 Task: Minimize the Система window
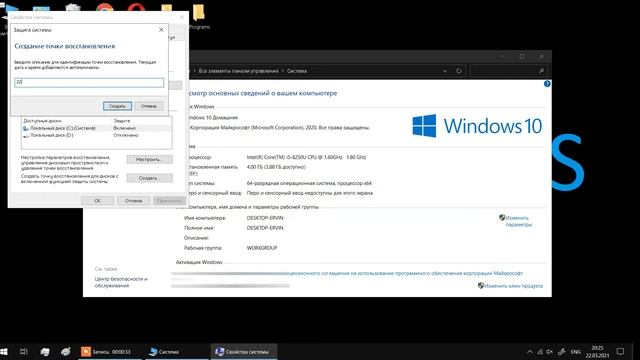pos(503,56)
